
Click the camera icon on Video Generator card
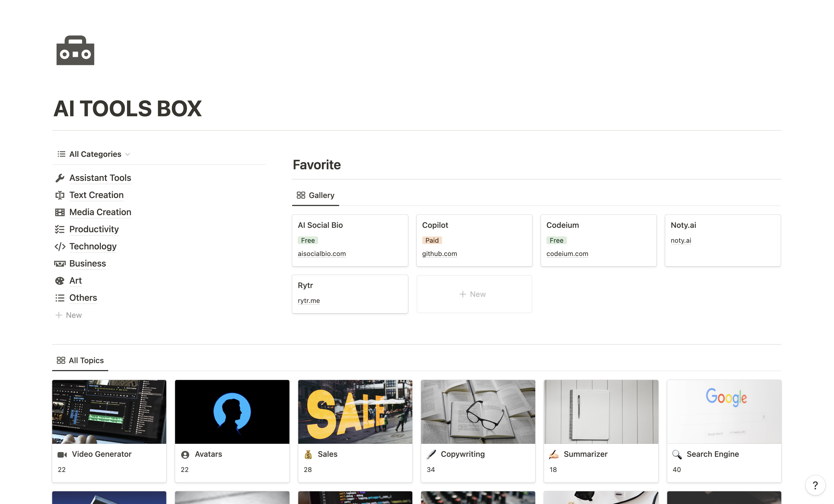(62, 455)
